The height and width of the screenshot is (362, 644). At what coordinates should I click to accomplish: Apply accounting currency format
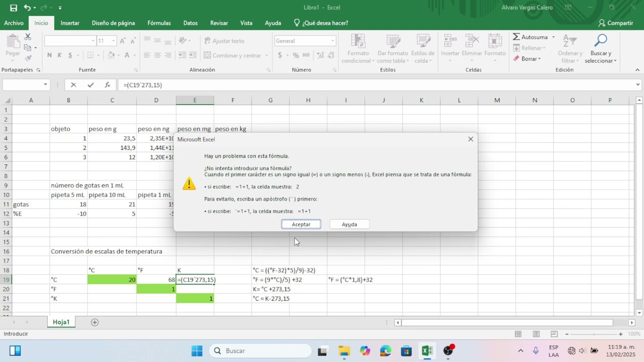(280, 55)
